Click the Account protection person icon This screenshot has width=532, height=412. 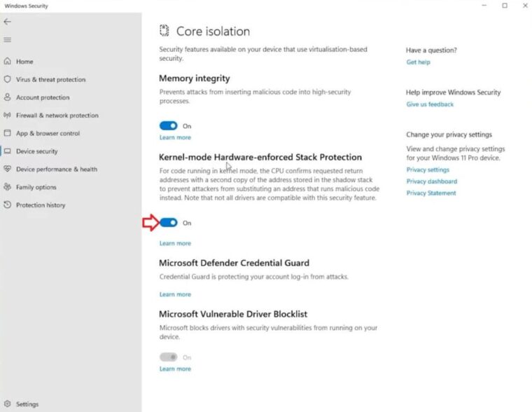8,97
